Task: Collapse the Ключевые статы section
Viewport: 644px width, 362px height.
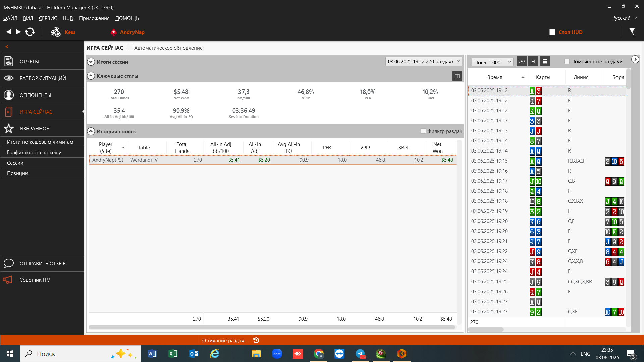Action: pyautogui.click(x=91, y=76)
